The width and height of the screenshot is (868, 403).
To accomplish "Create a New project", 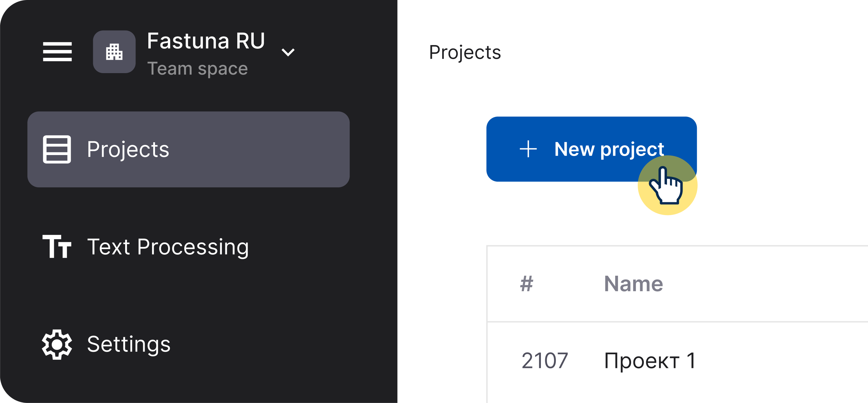I will [x=591, y=149].
